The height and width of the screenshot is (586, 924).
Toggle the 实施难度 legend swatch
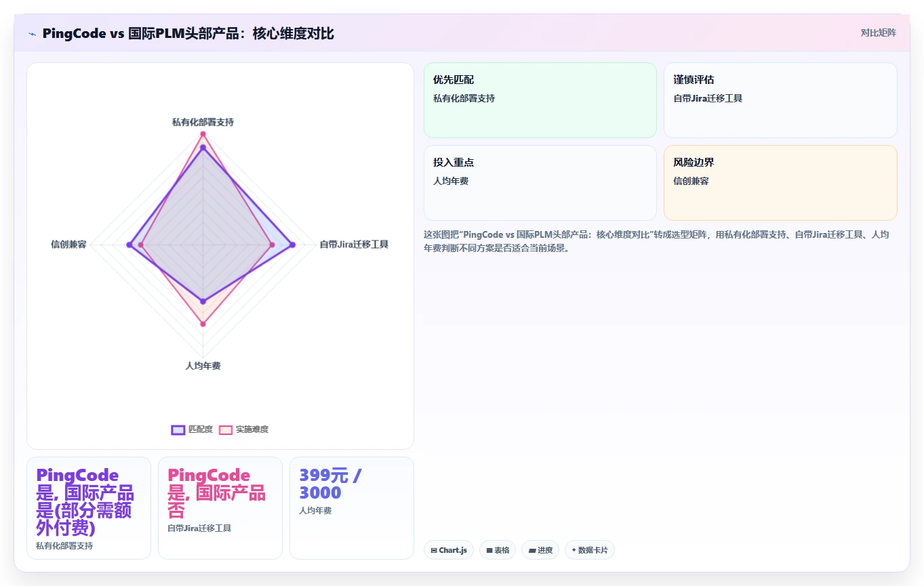tap(226, 430)
